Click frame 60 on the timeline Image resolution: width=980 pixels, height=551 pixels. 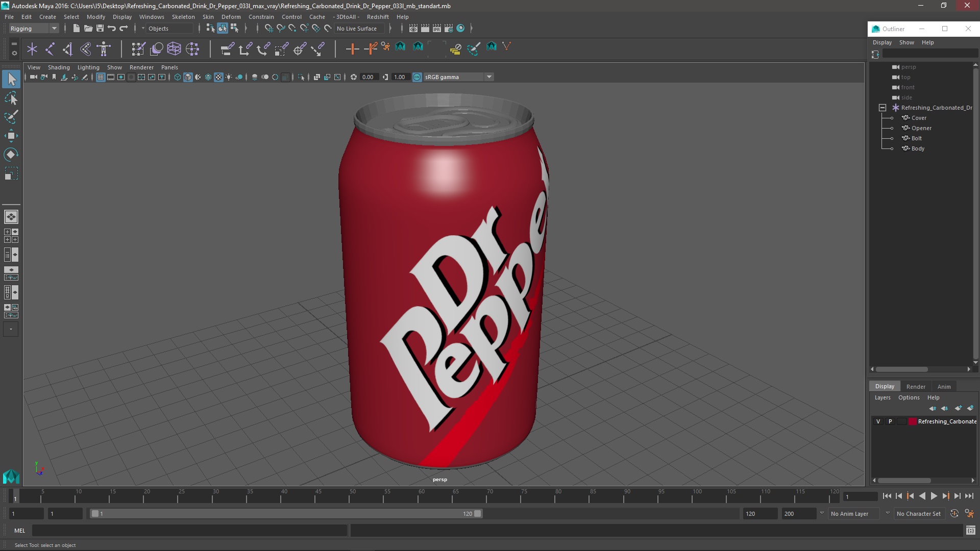[421, 496]
